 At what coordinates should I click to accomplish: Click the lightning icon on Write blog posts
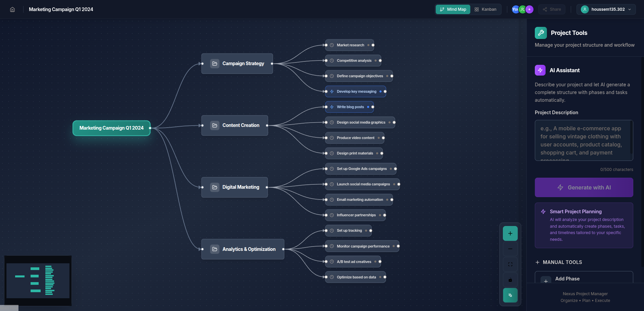click(x=332, y=107)
